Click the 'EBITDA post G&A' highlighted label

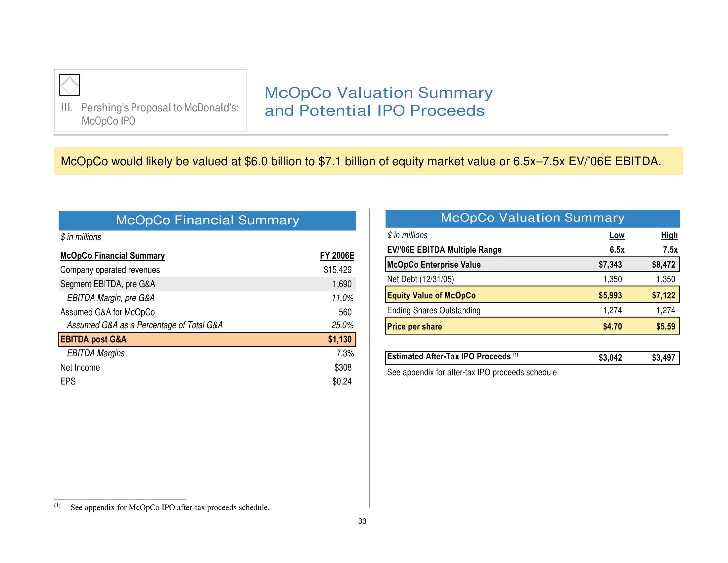click(x=93, y=339)
